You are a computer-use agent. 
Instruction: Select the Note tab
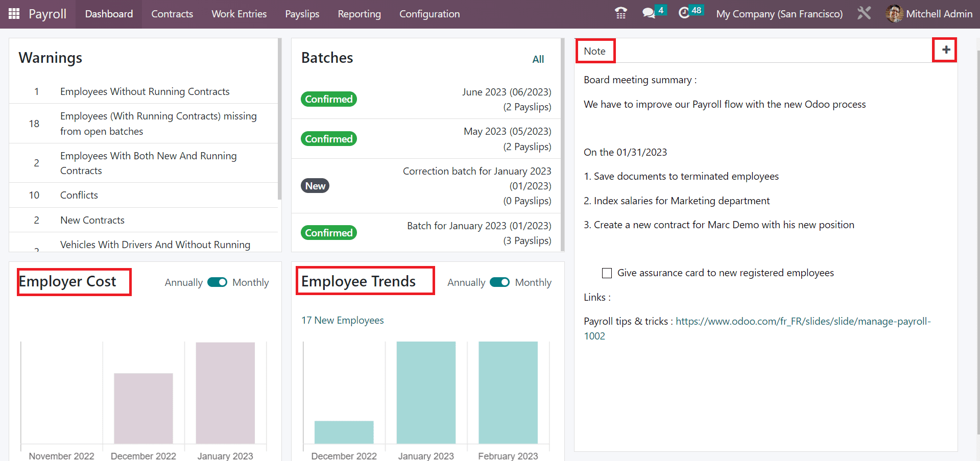[x=594, y=51]
